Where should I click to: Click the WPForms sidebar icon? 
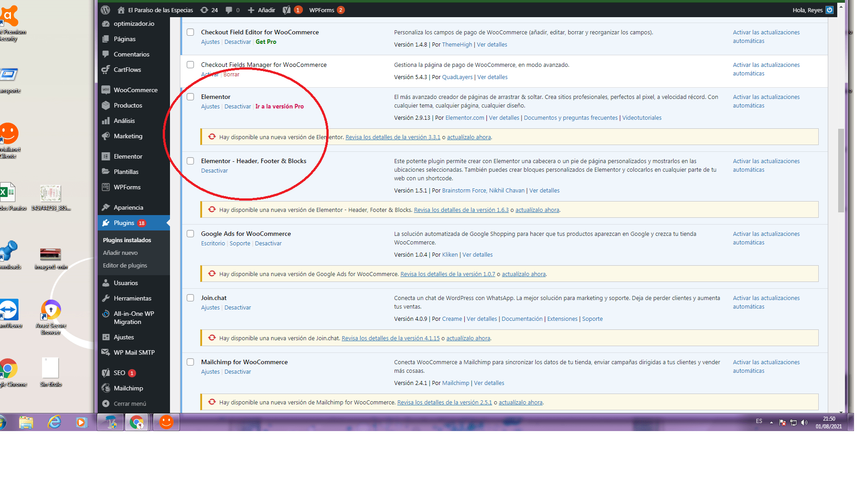tap(106, 187)
